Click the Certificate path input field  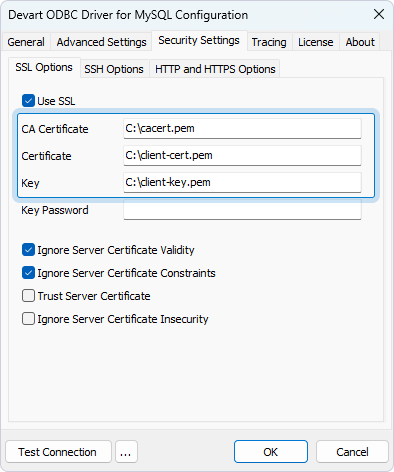[242, 155]
